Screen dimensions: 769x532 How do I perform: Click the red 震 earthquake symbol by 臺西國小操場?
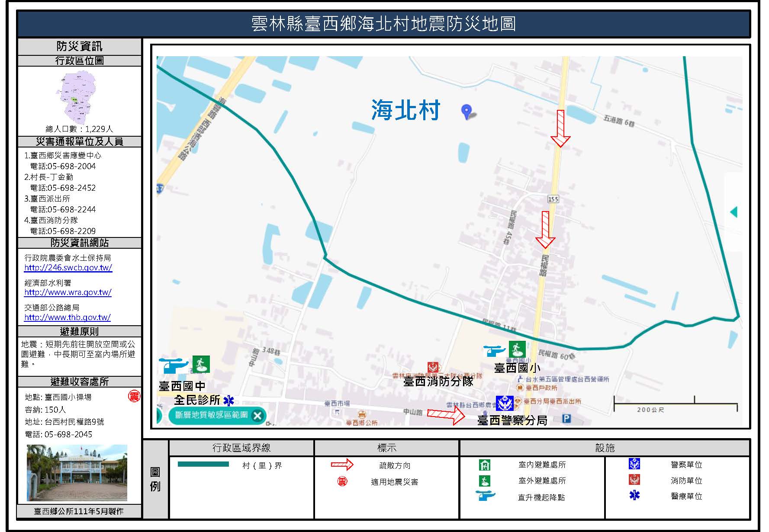134,396
